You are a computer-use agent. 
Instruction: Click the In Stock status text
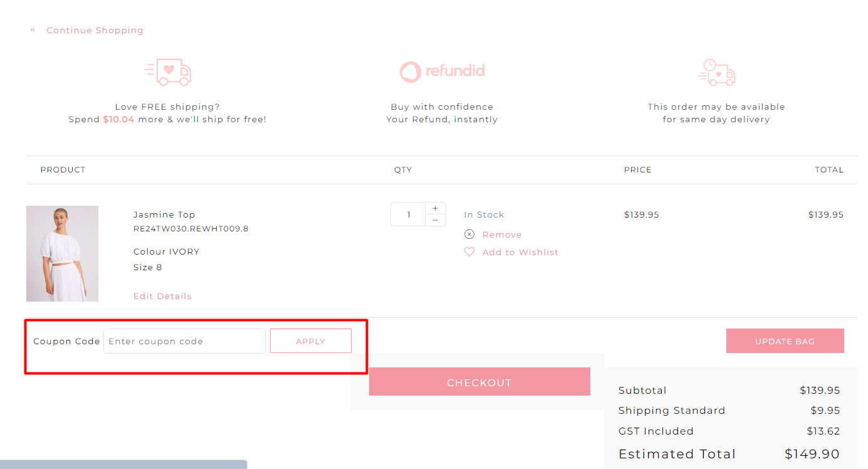click(484, 214)
